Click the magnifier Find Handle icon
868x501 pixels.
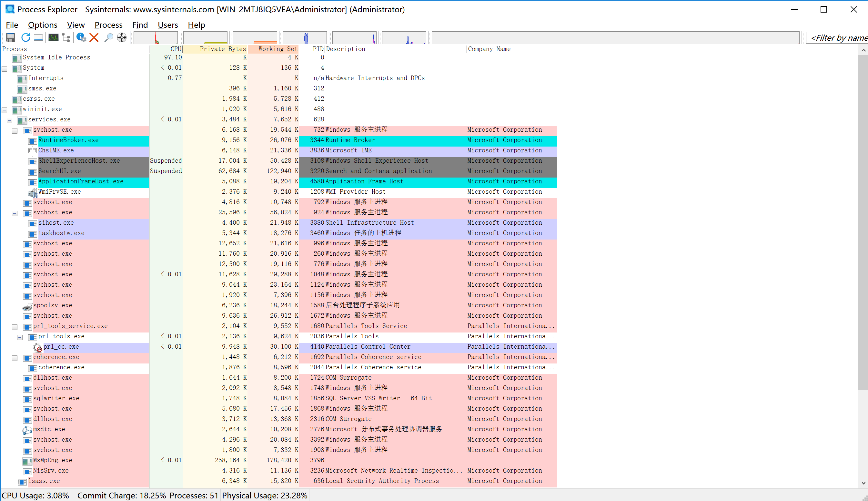109,37
